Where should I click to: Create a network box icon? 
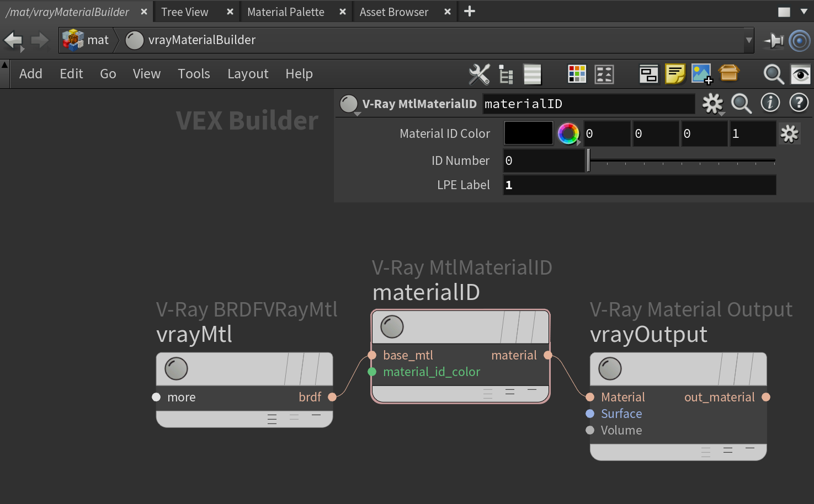[648, 74]
